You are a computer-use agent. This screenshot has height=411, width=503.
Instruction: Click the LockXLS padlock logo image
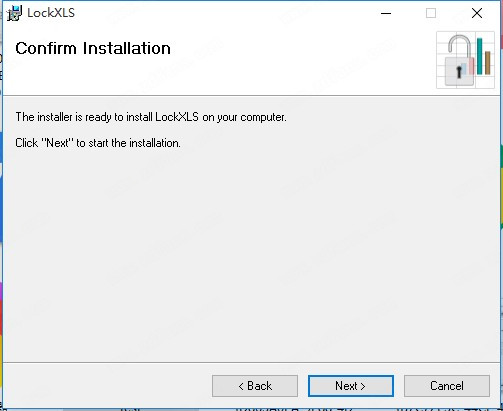(465, 60)
